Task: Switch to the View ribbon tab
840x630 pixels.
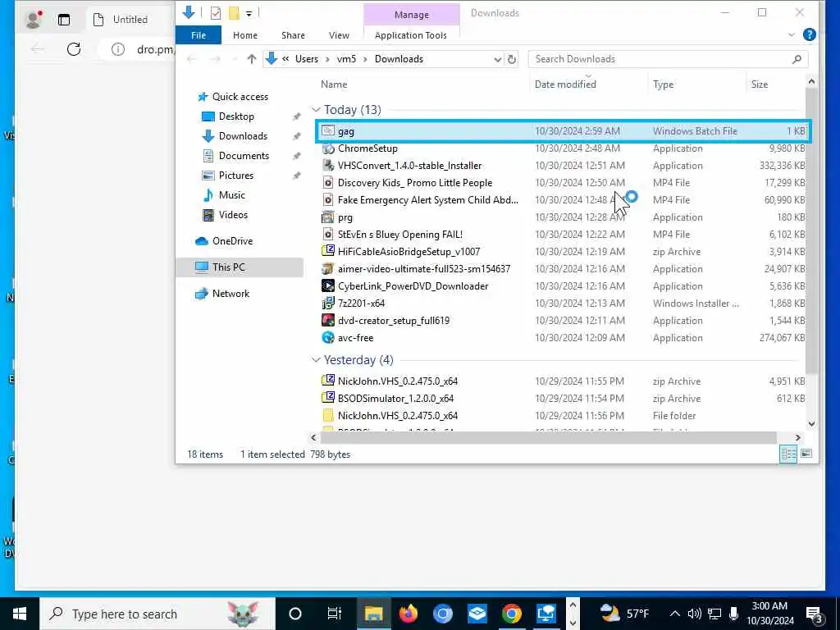Action: [339, 35]
